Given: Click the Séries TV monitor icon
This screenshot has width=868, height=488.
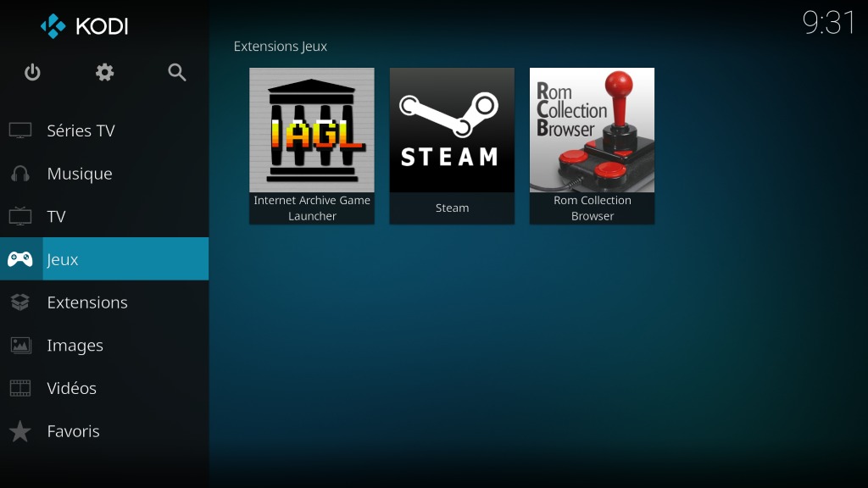Looking at the screenshot, I should (20, 130).
